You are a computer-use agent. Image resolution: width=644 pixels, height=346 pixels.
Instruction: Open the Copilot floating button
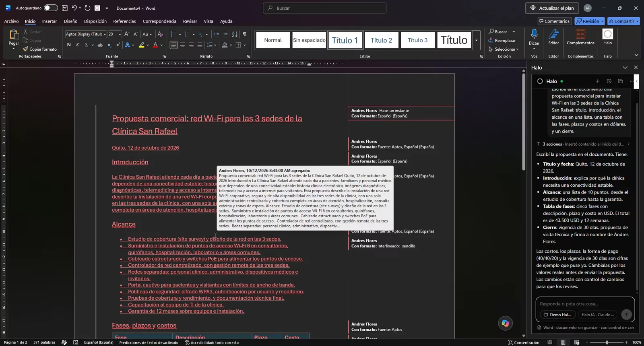(x=505, y=323)
